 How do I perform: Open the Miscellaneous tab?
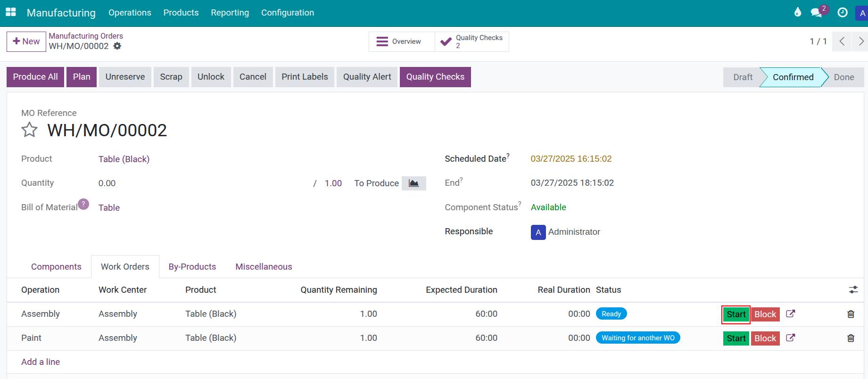point(264,267)
